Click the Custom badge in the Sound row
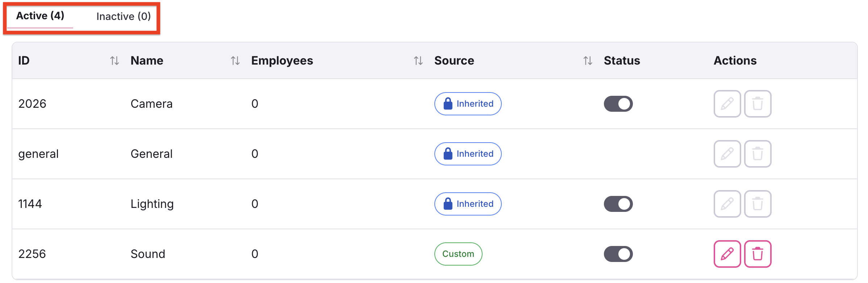The image size is (868, 283). (458, 254)
